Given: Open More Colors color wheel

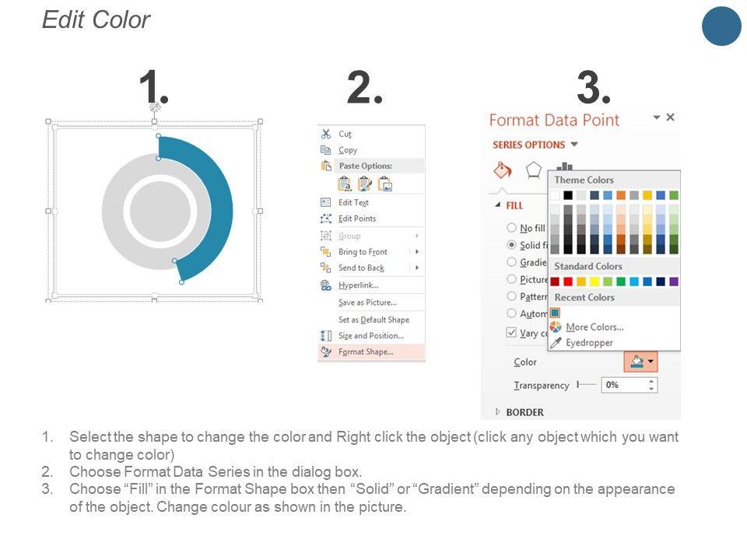Looking at the screenshot, I should 594,327.
